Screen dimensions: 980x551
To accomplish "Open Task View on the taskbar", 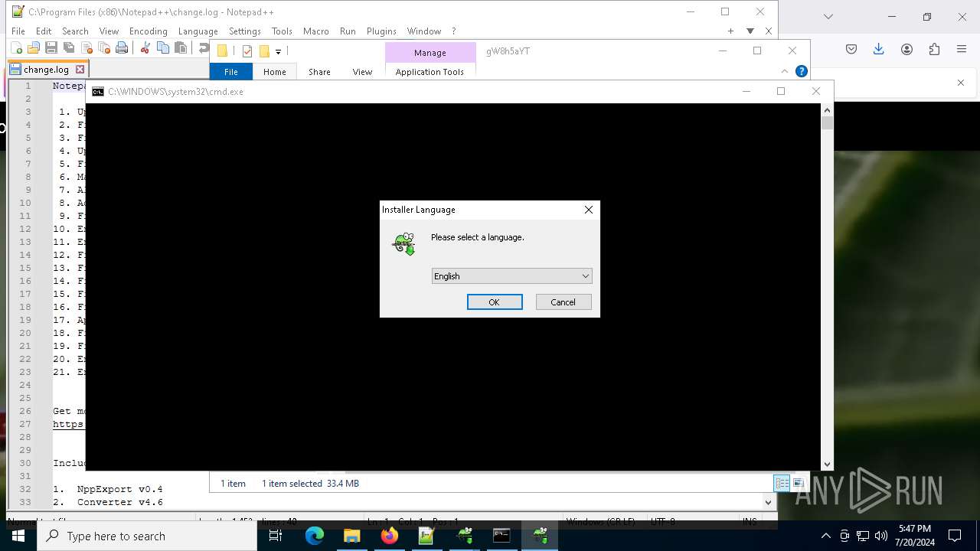I will (x=276, y=536).
